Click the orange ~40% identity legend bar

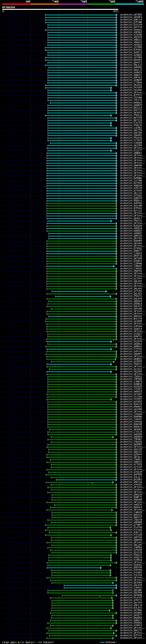(45, 4)
